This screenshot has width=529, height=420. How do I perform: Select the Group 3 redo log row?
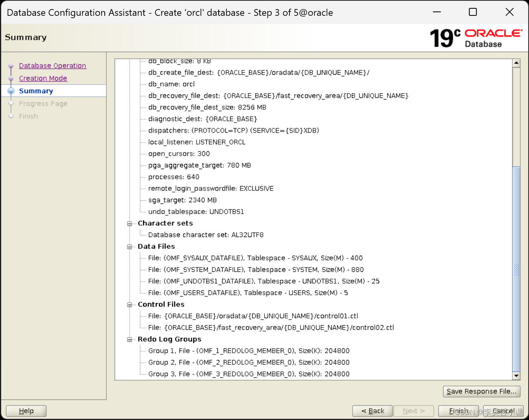pos(249,374)
